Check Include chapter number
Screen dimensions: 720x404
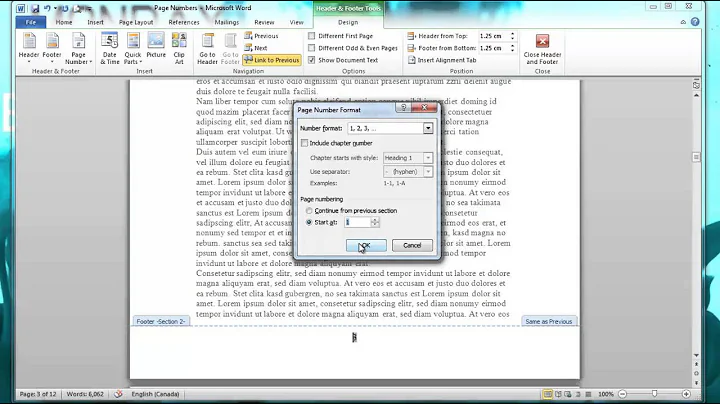click(304, 143)
